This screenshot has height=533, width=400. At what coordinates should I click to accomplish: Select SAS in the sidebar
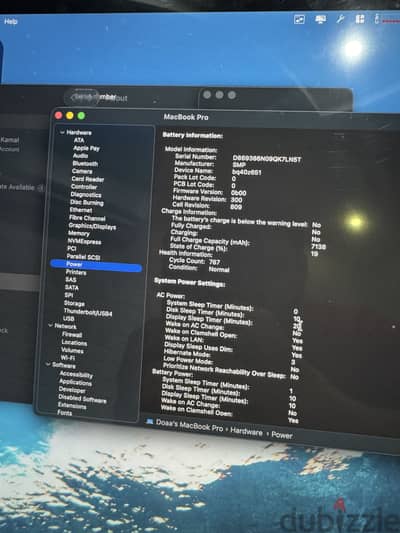[x=71, y=280]
